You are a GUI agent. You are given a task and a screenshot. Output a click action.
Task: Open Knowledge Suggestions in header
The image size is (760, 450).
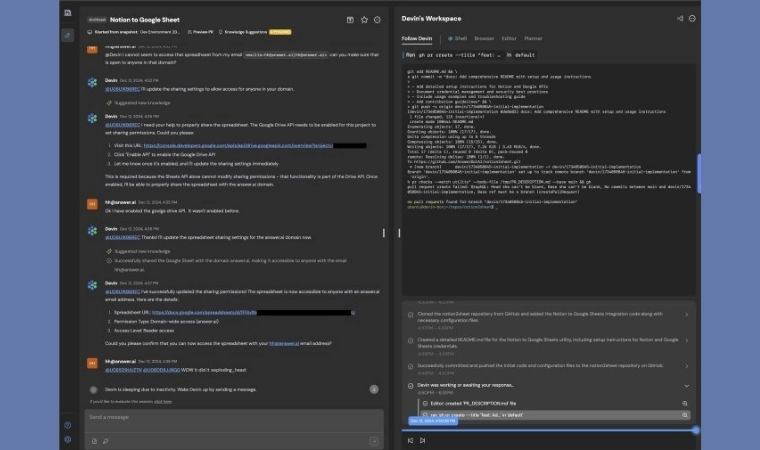pos(238,32)
